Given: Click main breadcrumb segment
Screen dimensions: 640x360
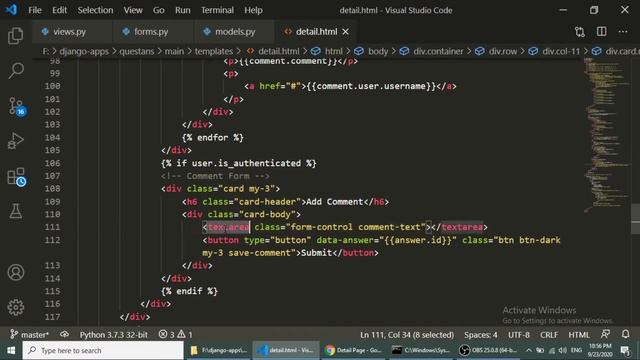Looking at the screenshot, I should coord(174,51).
